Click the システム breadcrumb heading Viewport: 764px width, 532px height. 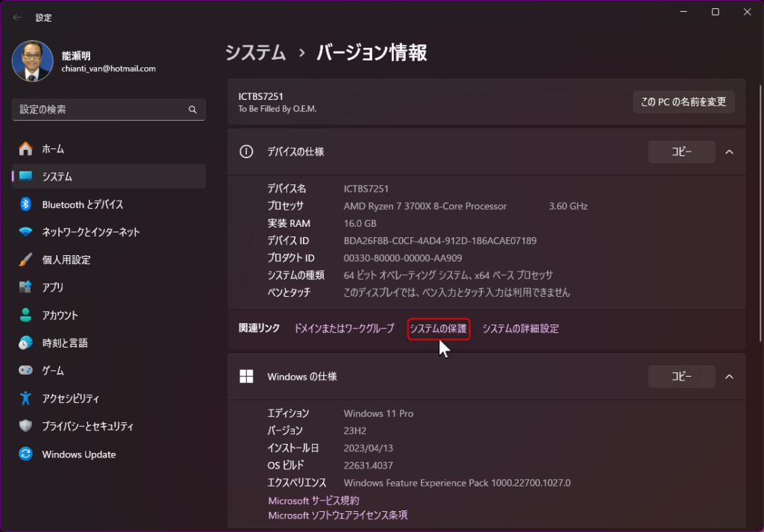click(255, 53)
